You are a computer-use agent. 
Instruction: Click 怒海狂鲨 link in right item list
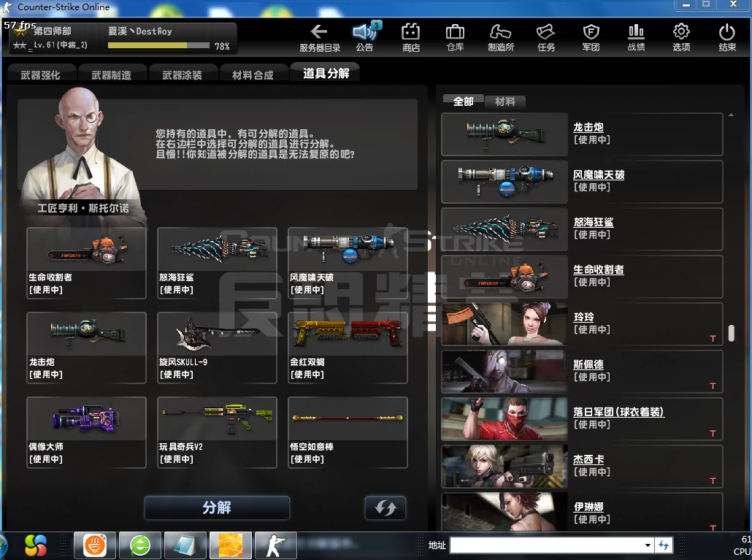(594, 222)
